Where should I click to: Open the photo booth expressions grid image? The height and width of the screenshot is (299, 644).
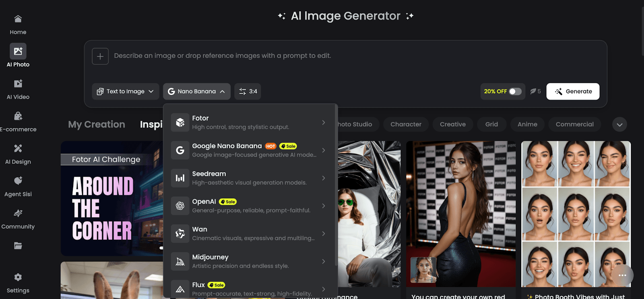tap(576, 214)
